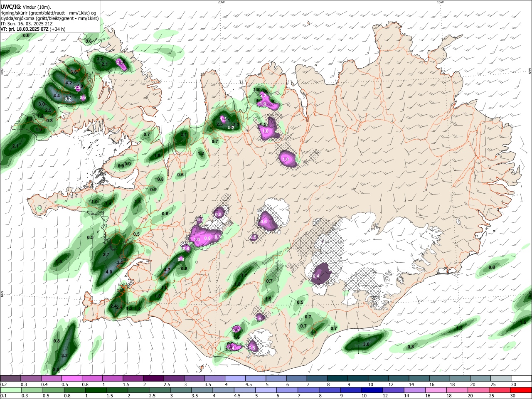Click the 'UWC/IG' title text
The width and height of the screenshot is (532, 399).
(10, 6)
